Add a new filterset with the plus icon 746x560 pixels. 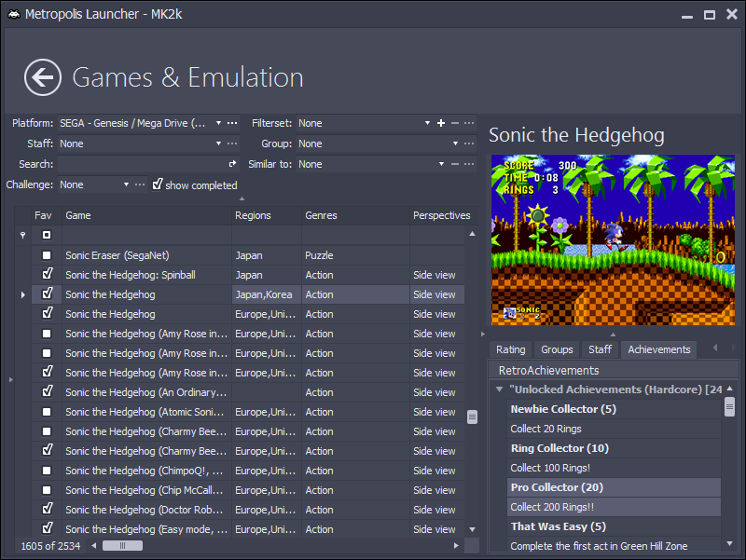pos(441,123)
